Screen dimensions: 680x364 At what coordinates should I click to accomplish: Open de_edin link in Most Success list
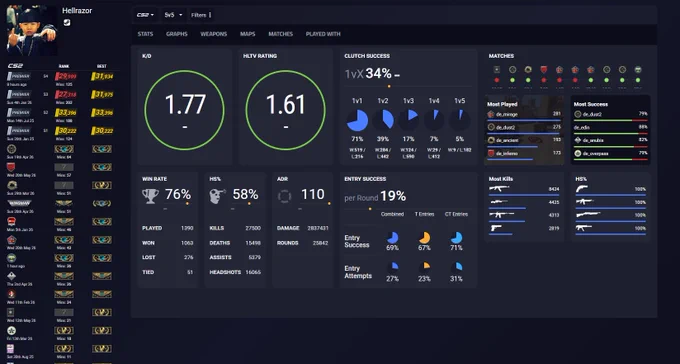[582, 128]
